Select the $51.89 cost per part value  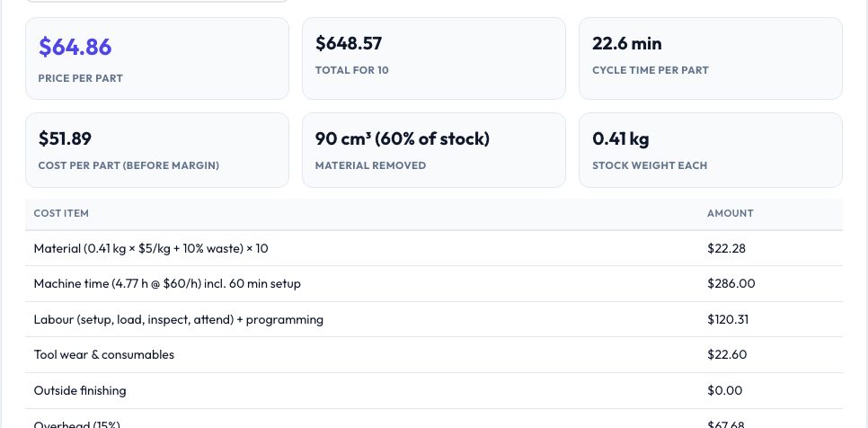(65, 138)
